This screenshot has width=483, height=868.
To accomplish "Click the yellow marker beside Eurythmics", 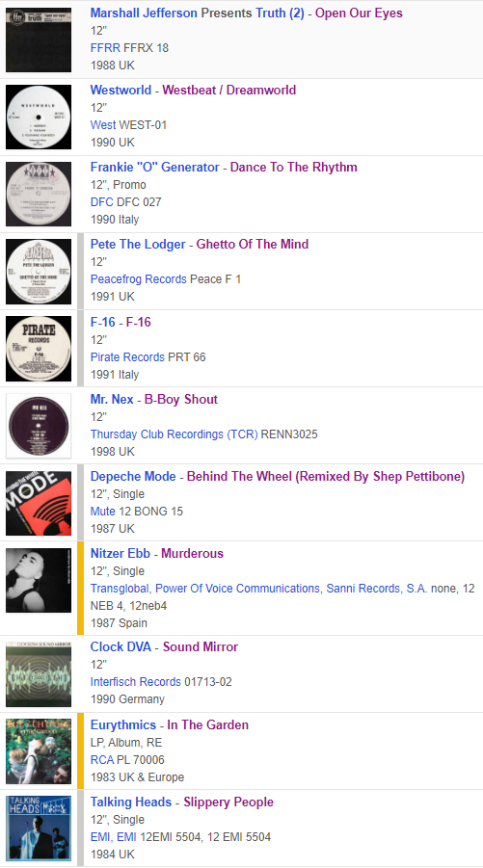I will (80, 750).
